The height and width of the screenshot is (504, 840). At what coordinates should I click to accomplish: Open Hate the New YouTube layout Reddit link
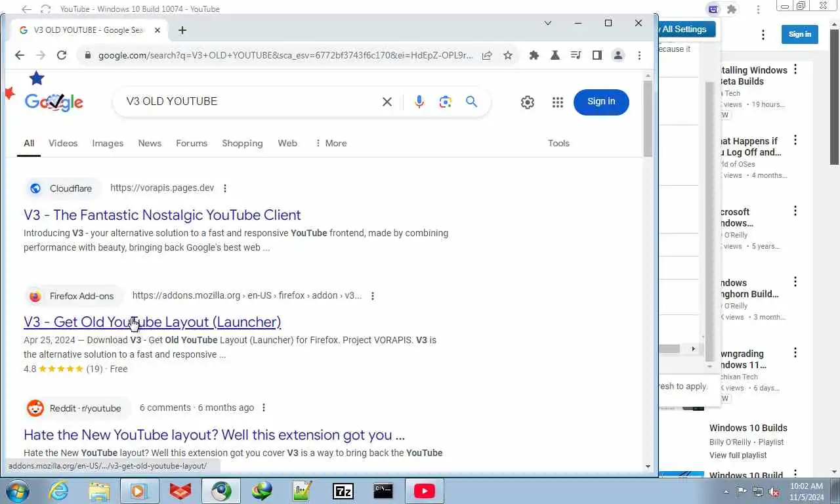(214, 435)
